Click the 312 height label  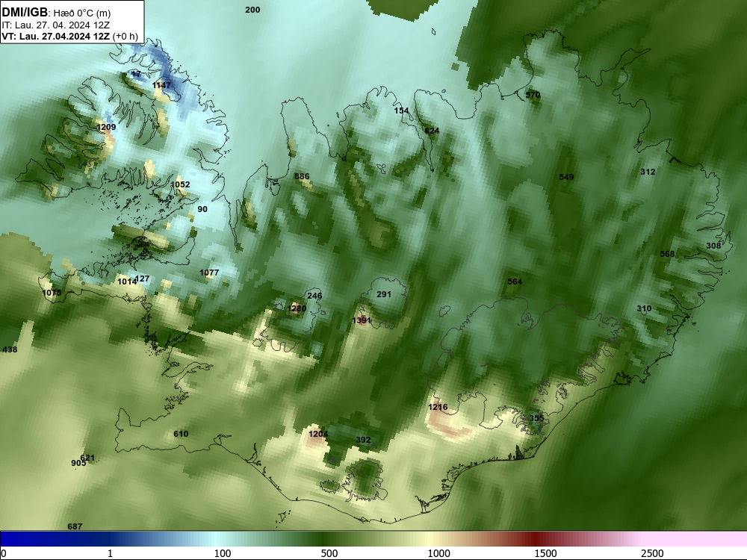click(x=648, y=172)
